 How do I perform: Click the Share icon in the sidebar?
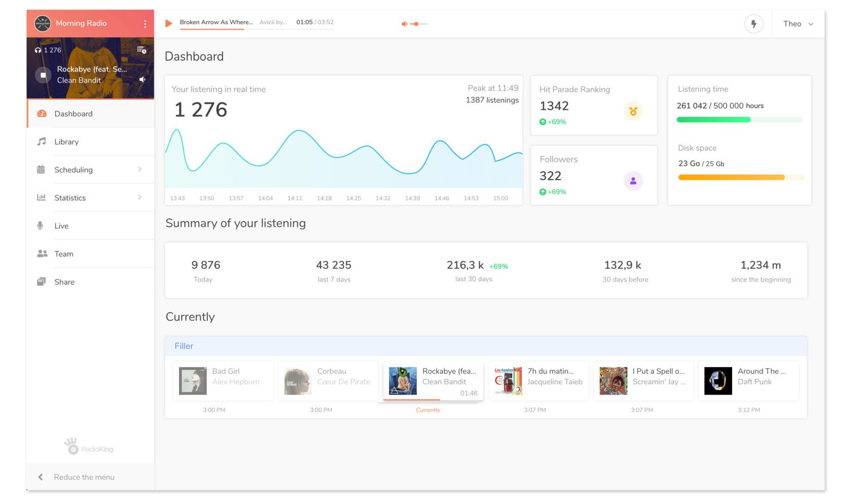(x=42, y=282)
